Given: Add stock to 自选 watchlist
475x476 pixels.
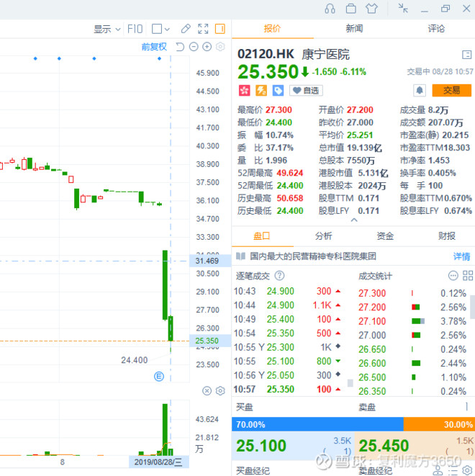Looking at the screenshot, I should (x=306, y=91).
